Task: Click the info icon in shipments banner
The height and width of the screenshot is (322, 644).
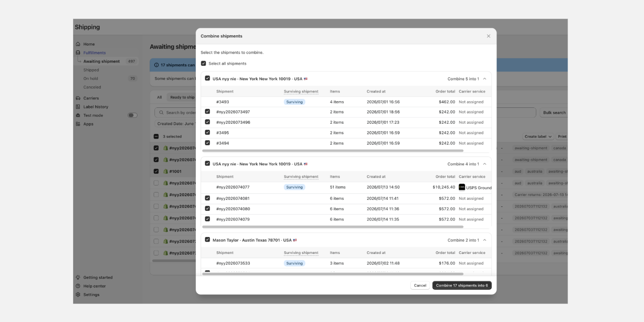Action: [156, 65]
